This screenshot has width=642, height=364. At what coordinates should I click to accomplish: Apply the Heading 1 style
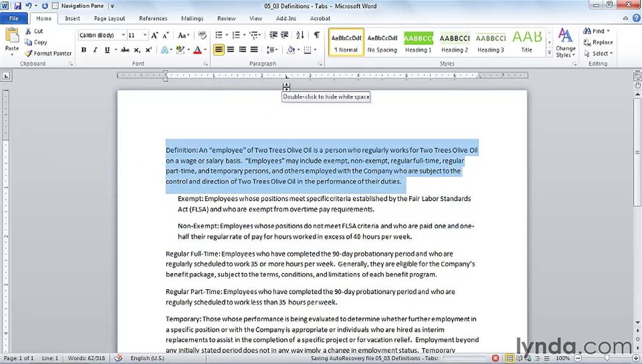[418, 42]
